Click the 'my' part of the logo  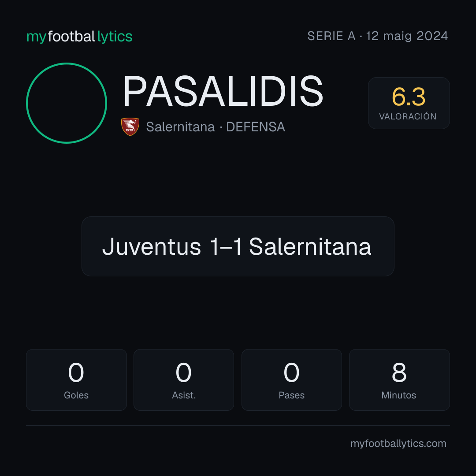point(36,37)
